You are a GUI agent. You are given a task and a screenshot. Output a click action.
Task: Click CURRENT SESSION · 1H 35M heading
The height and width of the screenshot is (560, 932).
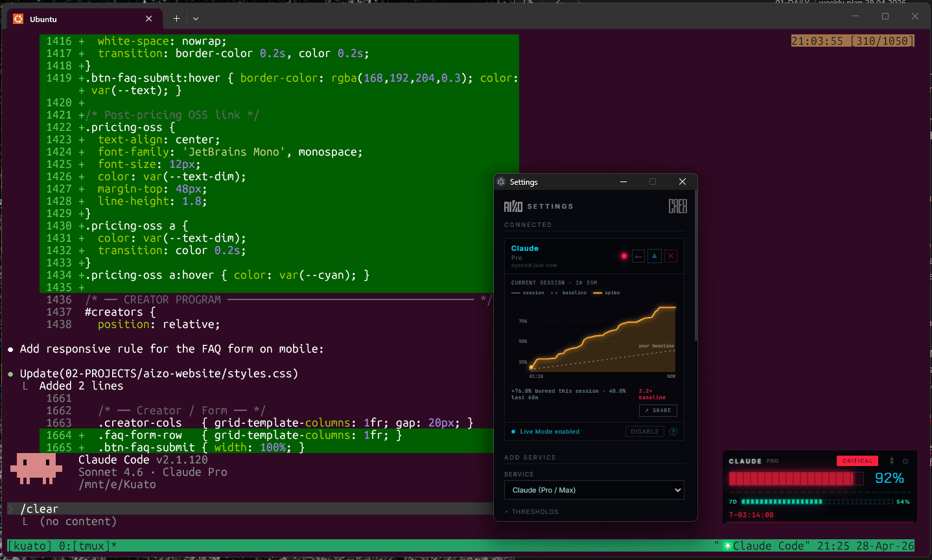554,283
